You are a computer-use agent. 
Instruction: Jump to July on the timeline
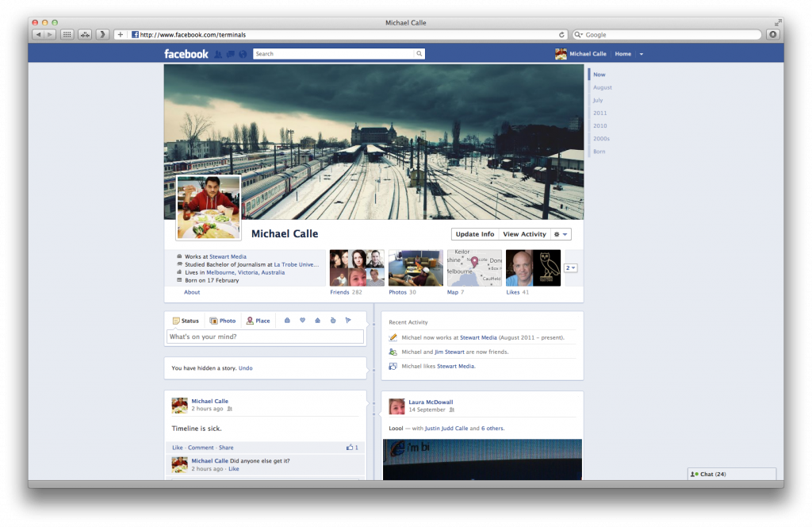pos(598,100)
